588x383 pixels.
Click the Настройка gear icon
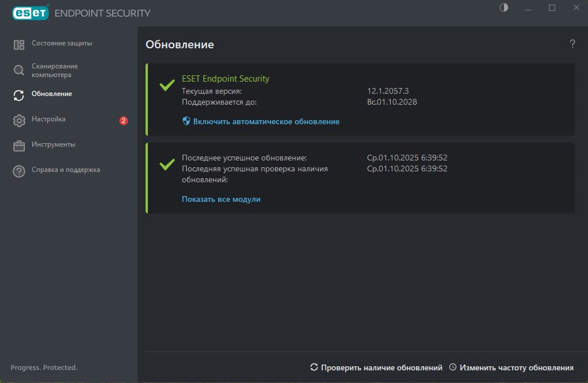[19, 120]
